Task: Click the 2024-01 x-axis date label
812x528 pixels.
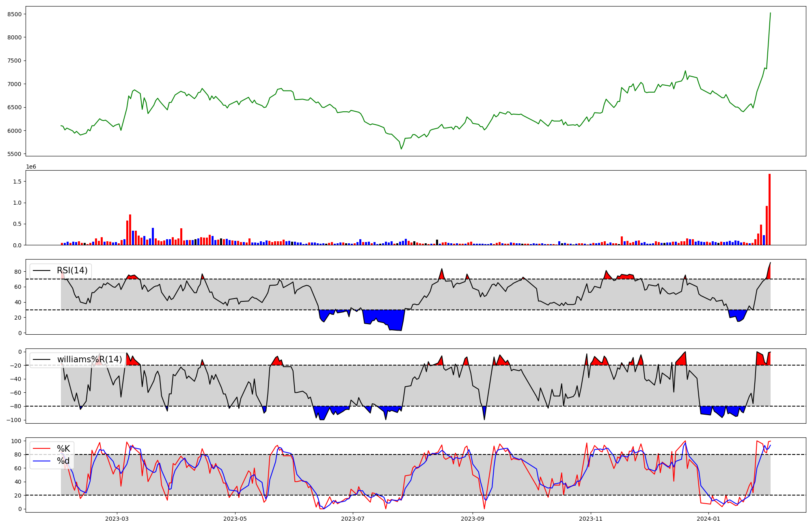Action: [708, 519]
